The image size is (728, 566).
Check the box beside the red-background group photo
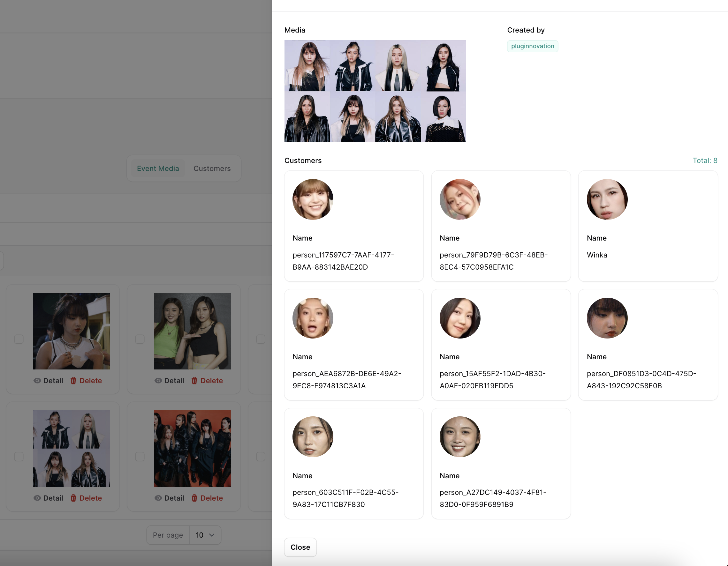(x=140, y=456)
